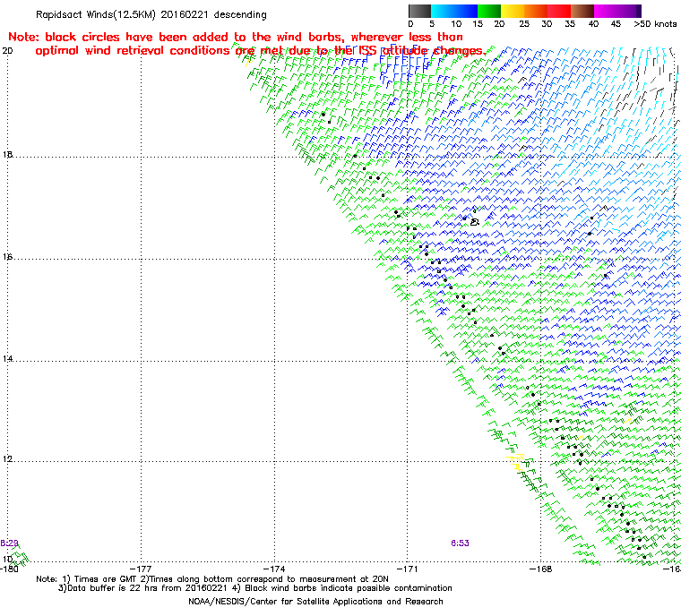Click the brown 35-40 knots legend segment
Viewport: 681px width, 616px height.
(x=582, y=11)
